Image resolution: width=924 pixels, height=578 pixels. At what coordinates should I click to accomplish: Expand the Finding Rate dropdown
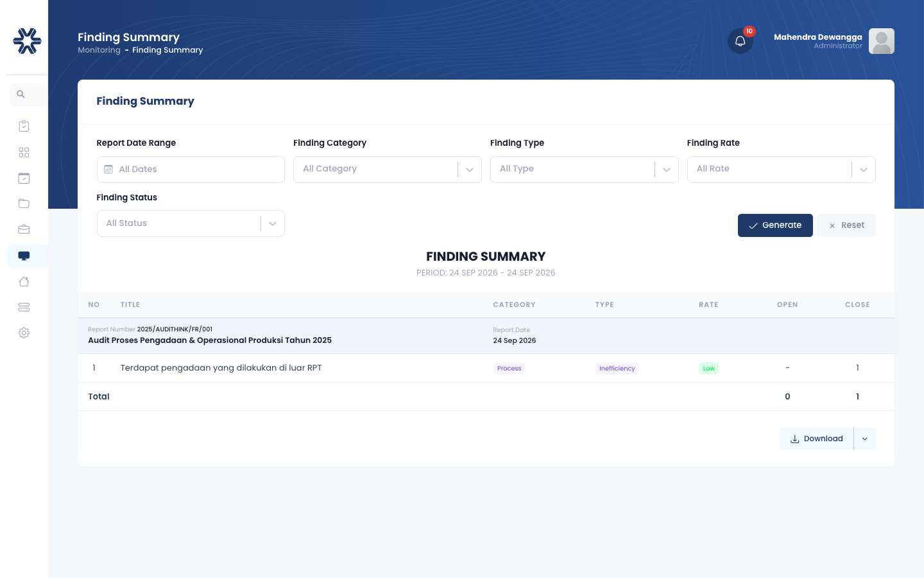click(x=782, y=170)
